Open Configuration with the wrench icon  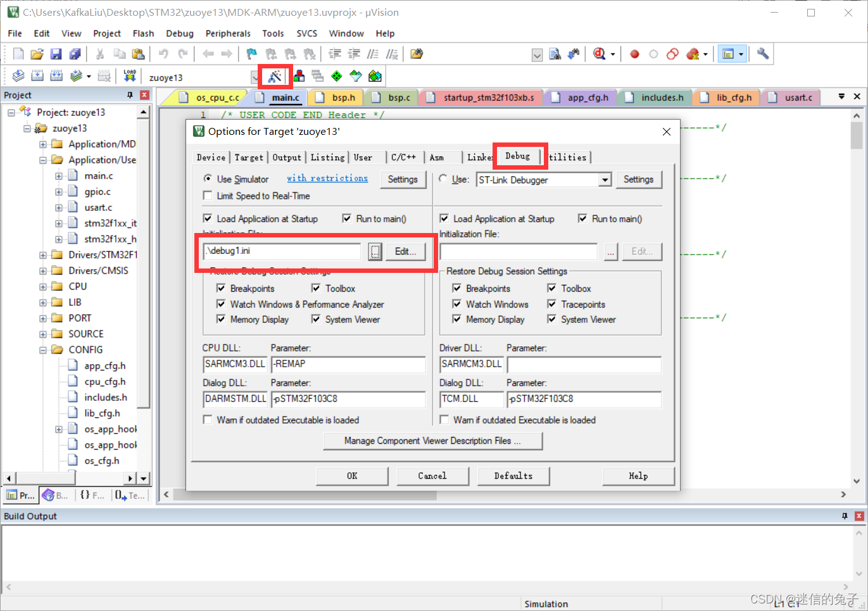click(x=763, y=54)
